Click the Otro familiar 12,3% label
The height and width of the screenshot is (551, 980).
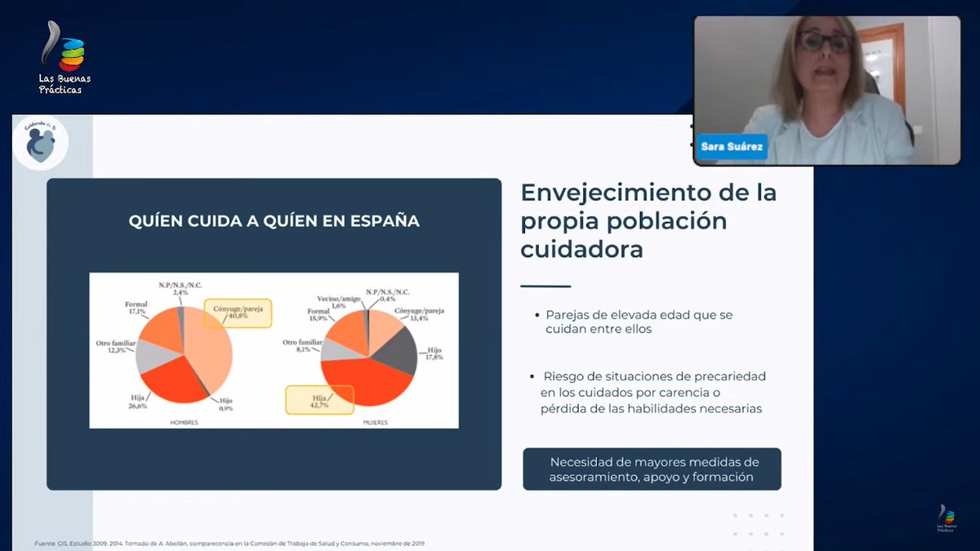[x=117, y=345]
